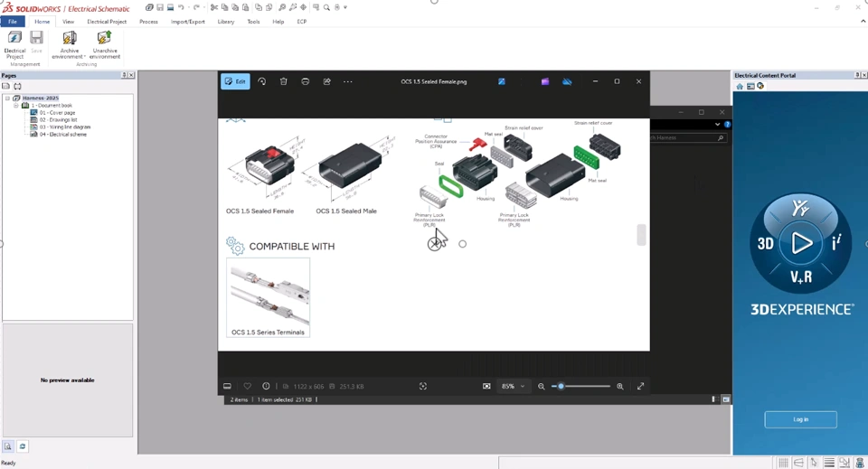The width and height of the screenshot is (868, 469).
Task: Collapse the Harness-2025 tree node
Action: 7,98
